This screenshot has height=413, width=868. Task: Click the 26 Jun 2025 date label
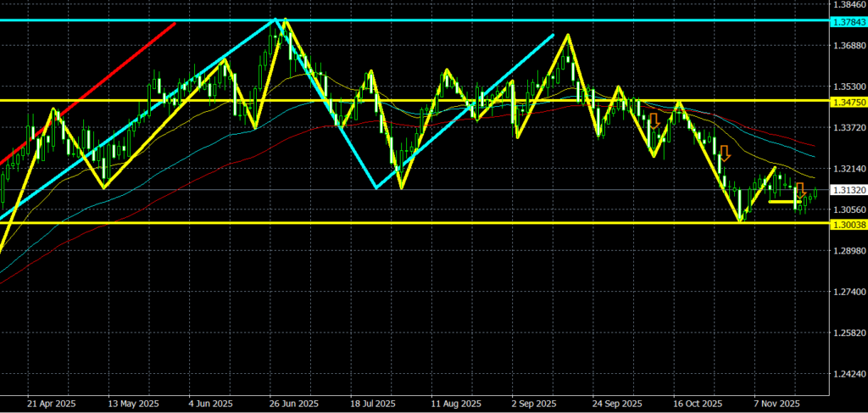(292, 404)
